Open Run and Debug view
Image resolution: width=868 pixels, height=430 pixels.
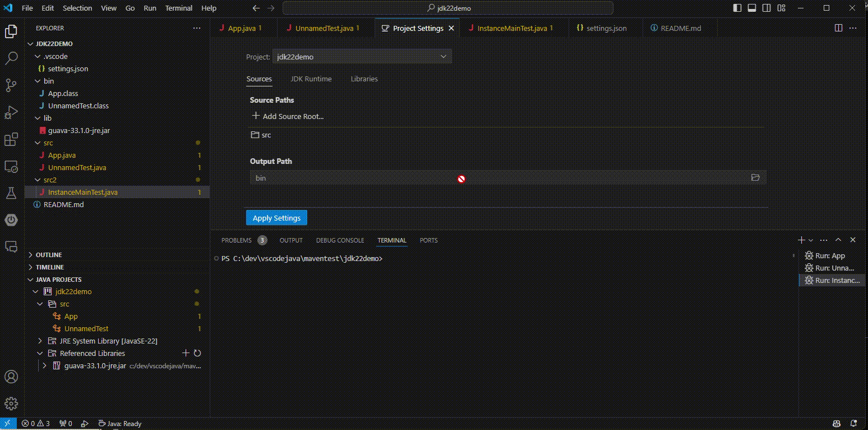click(x=11, y=112)
